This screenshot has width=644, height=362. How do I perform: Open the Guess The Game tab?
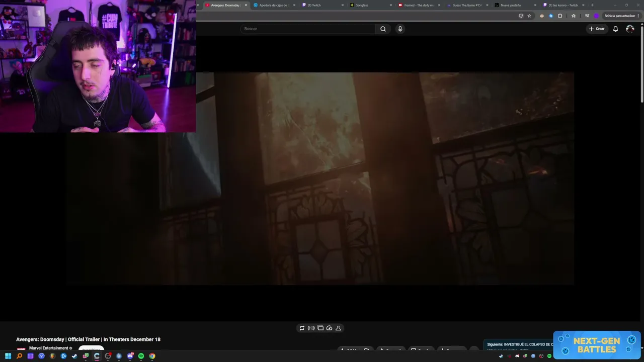click(x=467, y=5)
